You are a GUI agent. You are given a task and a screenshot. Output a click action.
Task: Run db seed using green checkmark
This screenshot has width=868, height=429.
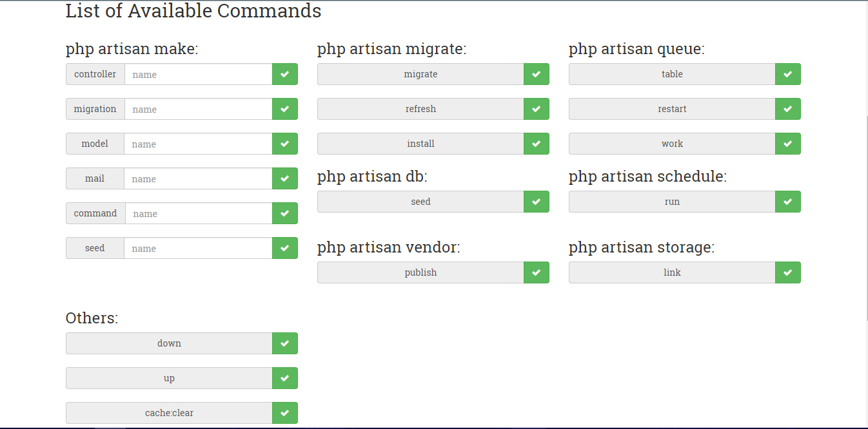pyautogui.click(x=536, y=202)
